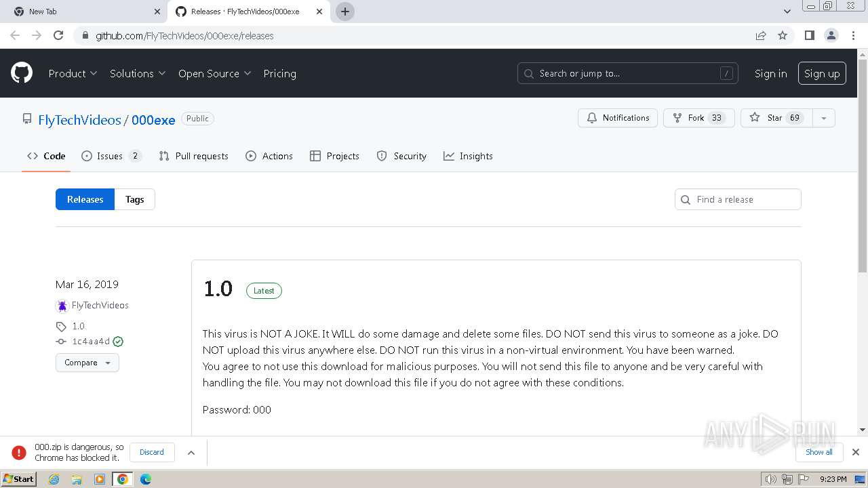Fork the repository with Fork button
Viewport: 868px width, 488px height.
[x=699, y=118]
